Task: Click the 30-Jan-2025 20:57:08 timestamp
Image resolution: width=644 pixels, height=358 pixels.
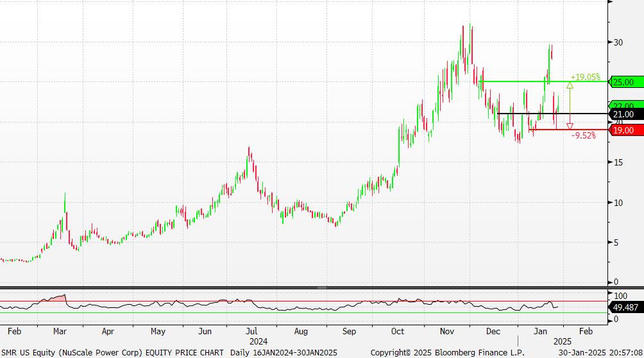Action: (600, 353)
